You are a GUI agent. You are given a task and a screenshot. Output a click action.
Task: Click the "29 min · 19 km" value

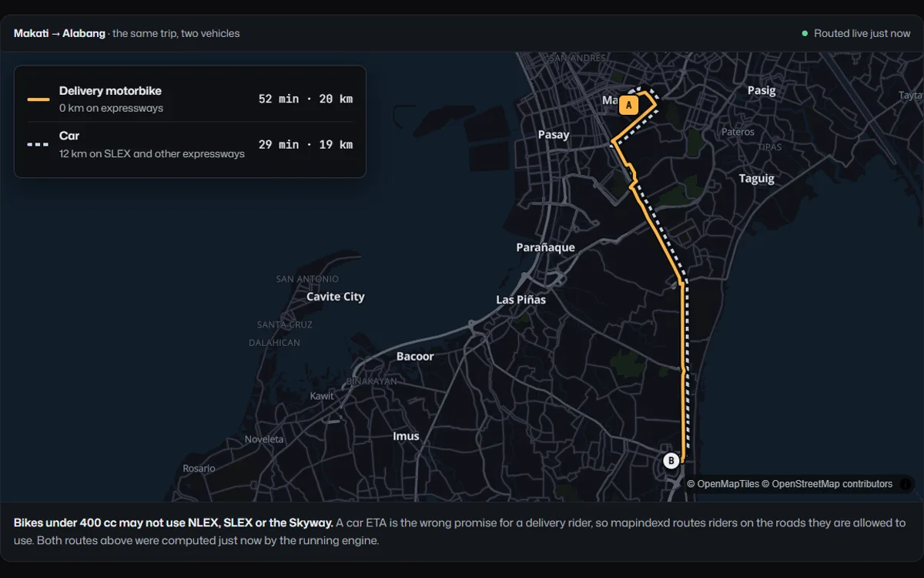(306, 144)
